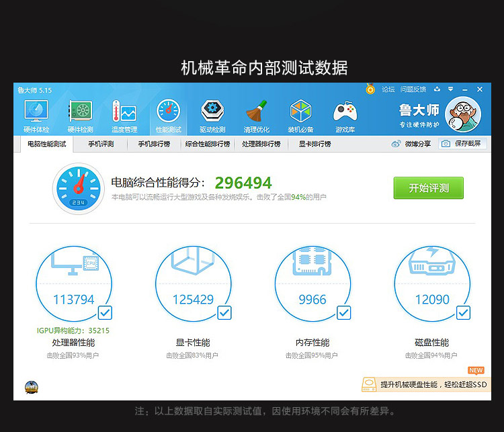Viewport: 504px width, 432px height.
Task: Uncheck the 处理器性能 test checkbox
Action: tap(105, 313)
